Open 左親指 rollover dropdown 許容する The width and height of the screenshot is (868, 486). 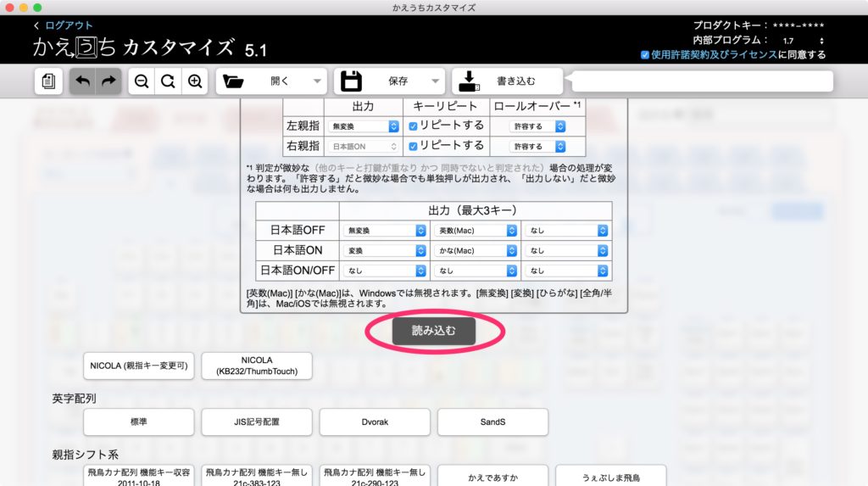point(537,126)
